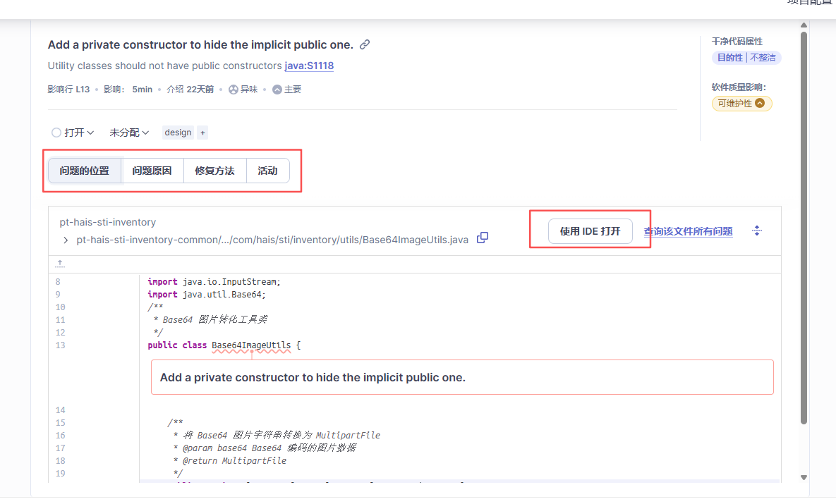Click the expand lines above icon
The width and height of the screenshot is (836, 504).
[60, 264]
